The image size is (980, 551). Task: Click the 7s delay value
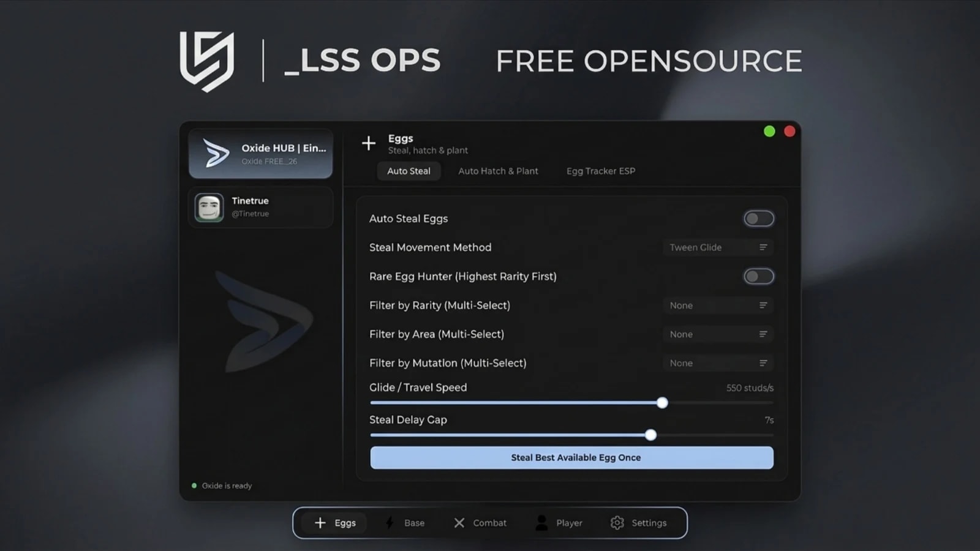[x=769, y=420]
